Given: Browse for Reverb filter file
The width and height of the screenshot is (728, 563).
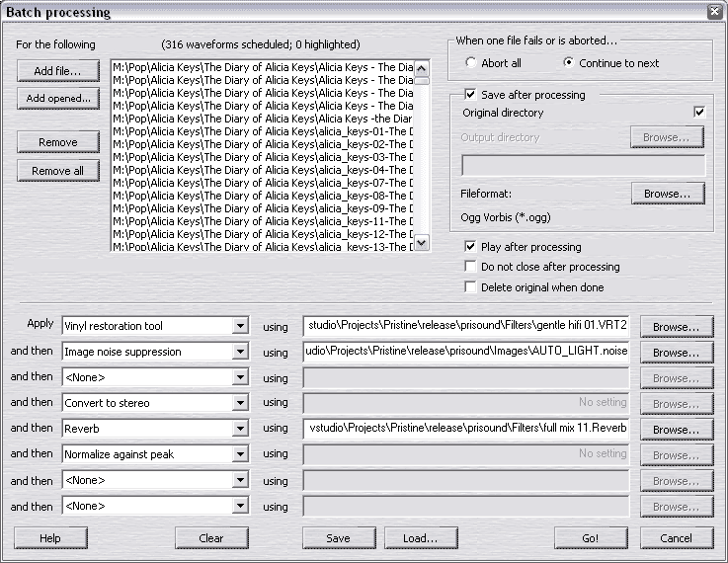Looking at the screenshot, I should pyautogui.click(x=676, y=430).
